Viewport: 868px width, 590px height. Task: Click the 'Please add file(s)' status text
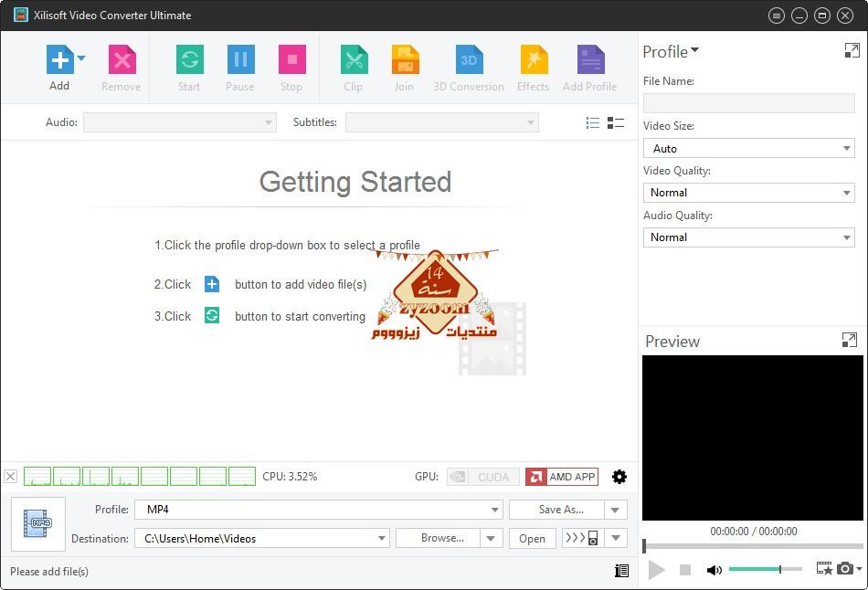click(49, 571)
